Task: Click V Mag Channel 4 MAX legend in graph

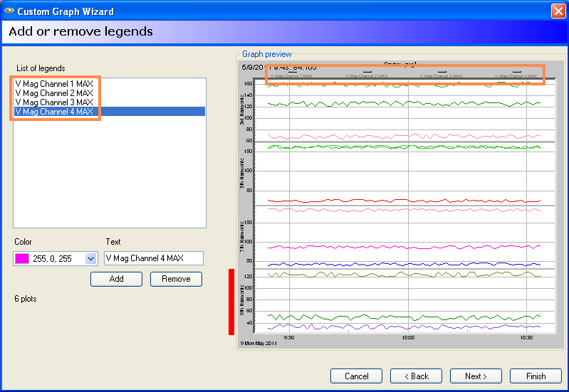Action: [x=516, y=75]
